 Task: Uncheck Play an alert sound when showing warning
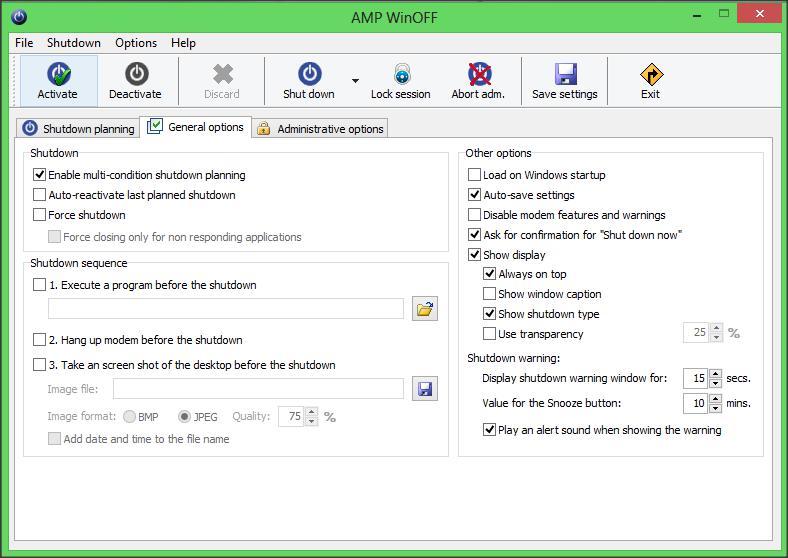[489, 429]
